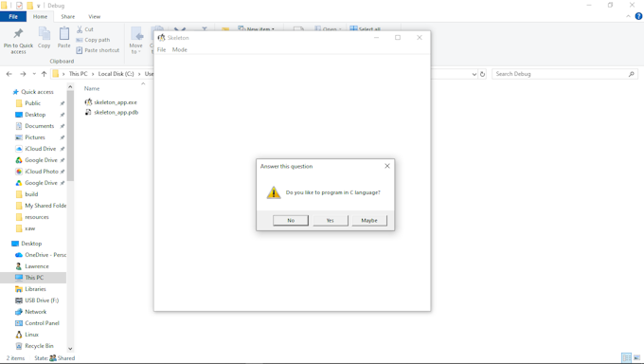Select skeleton_app.pdb file
The width and height of the screenshot is (644, 364).
(x=112, y=112)
